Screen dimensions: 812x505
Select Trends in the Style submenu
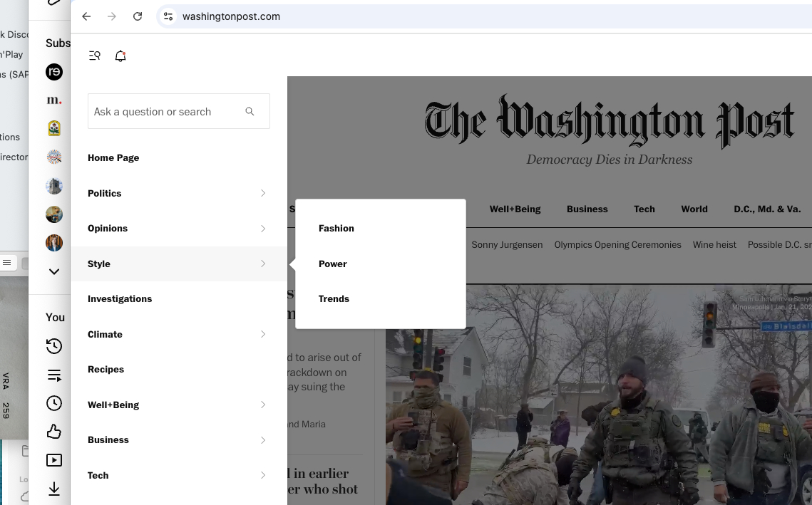pos(334,299)
